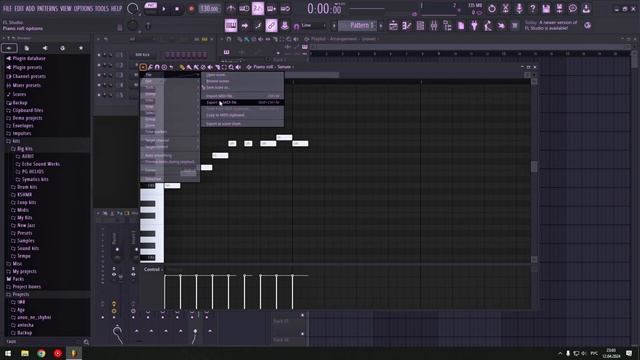Choose Save score as menu entry
This screenshot has width=640, height=360.
242,88
